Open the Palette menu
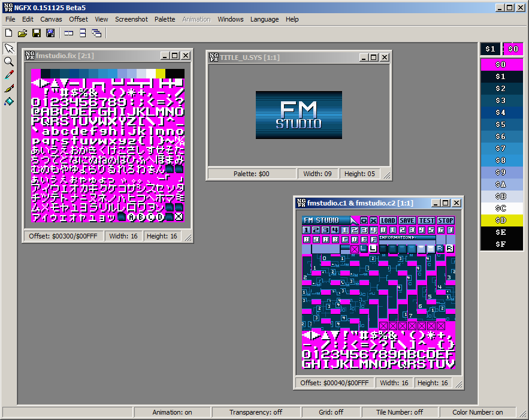The image size is (529, 420). [165, 19]
